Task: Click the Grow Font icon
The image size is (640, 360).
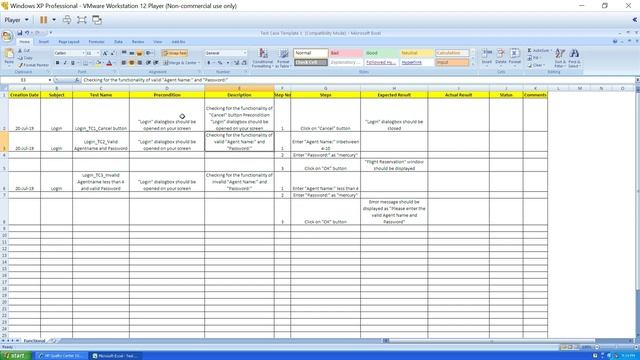Action: pyautogui.click(x=105, y=53)
